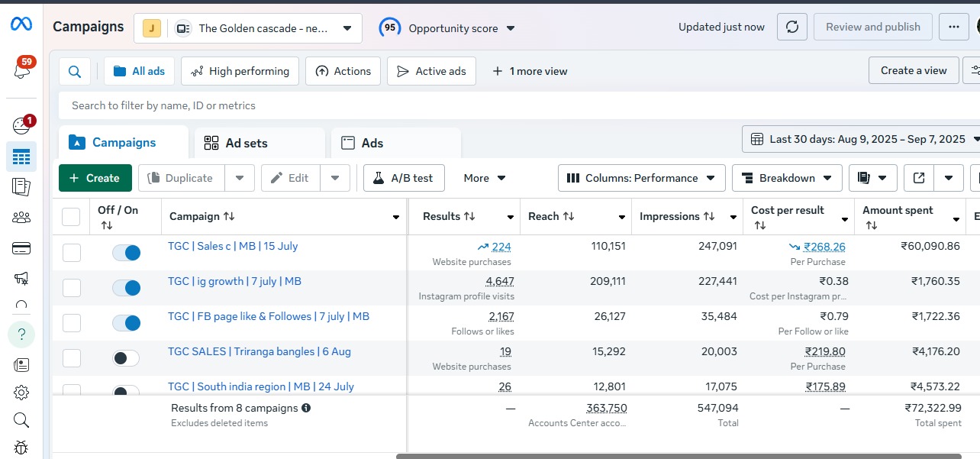Screen dimensions: 980x459
Task: Open the date range Last 30 days dropdown
Action: pos(861,139)
